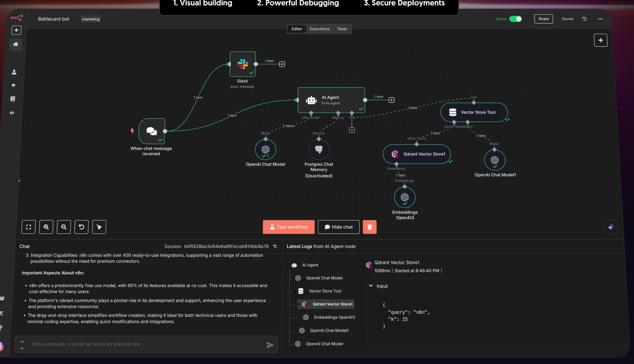Viewport: 634px width, 364px height.
Task: Collapse the Vector Store Tool log entry
Action: (294, 291)
